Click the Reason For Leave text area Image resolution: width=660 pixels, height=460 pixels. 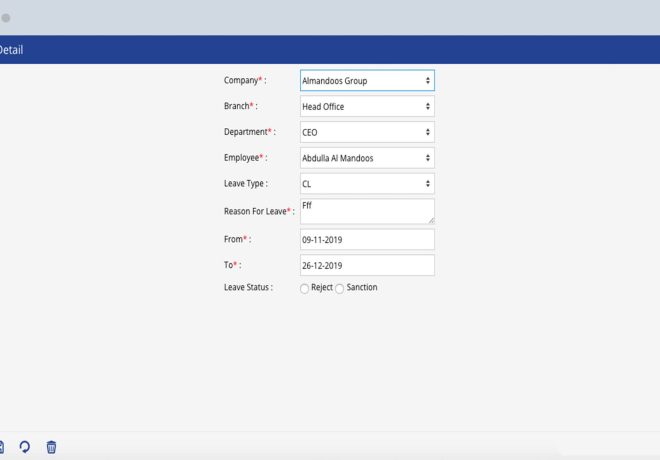click(365, 211)
